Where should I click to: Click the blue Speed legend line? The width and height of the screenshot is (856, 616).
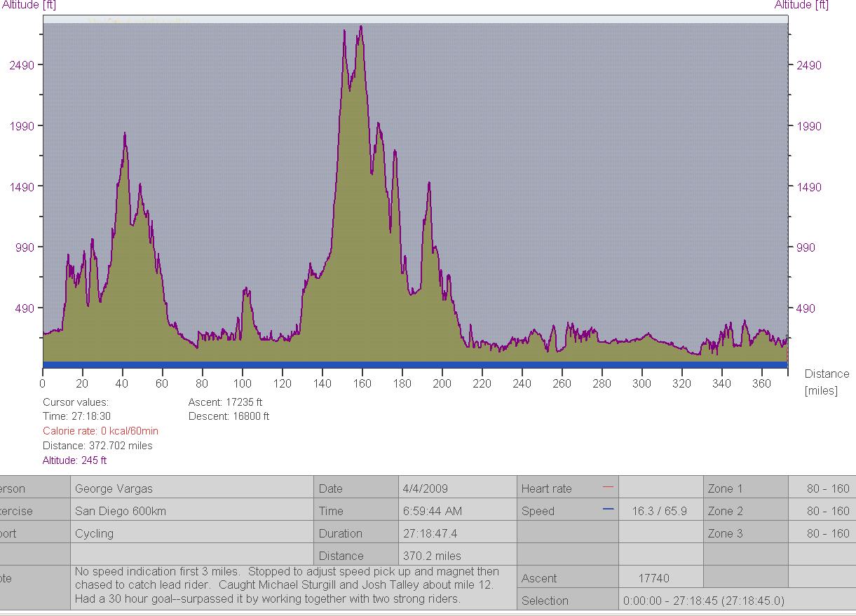point(607,509)
